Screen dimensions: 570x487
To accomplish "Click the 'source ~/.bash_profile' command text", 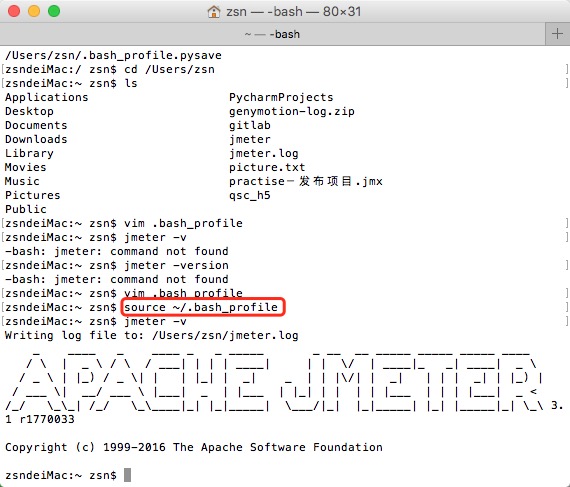I will pyautogui.click(x=201, y=307).
